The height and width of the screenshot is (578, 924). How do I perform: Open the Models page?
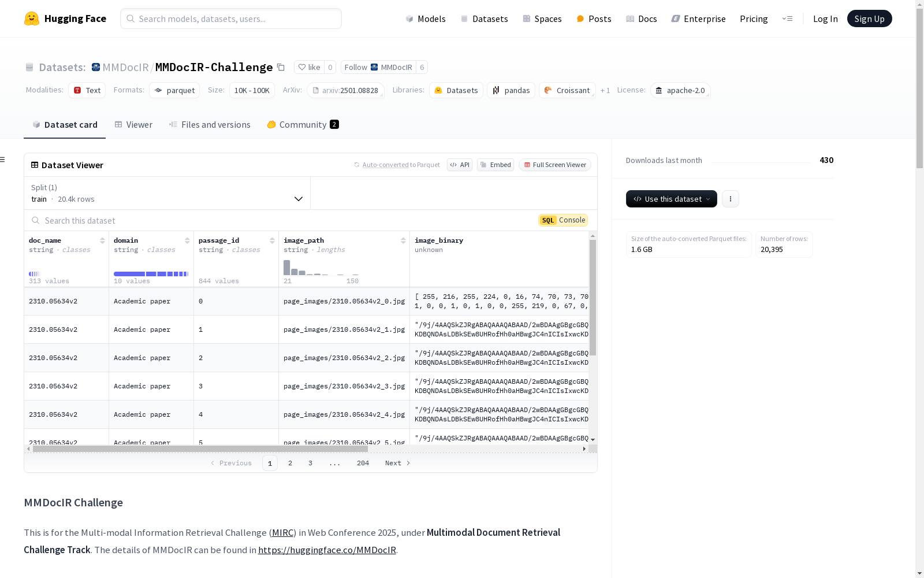coord(426,18)
